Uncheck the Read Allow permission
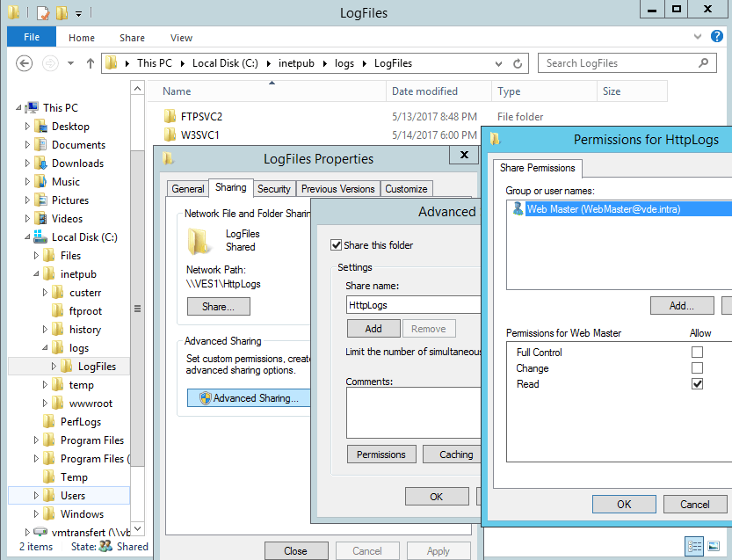 pyautogui.click(x=699, y=383)
